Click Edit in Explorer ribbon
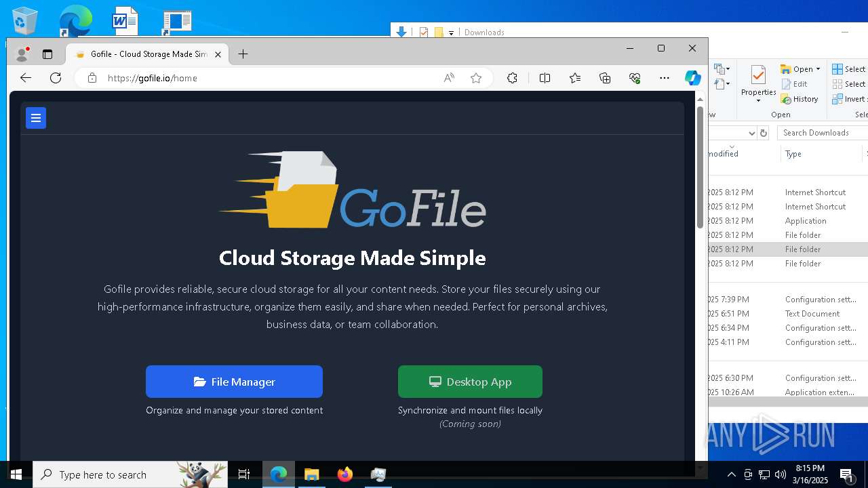868x488 pixels. click(794, 84)
